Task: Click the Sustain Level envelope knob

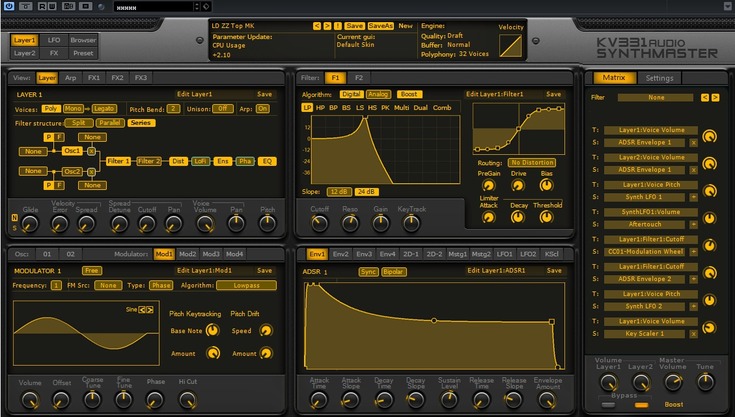Action: (449, 400)
